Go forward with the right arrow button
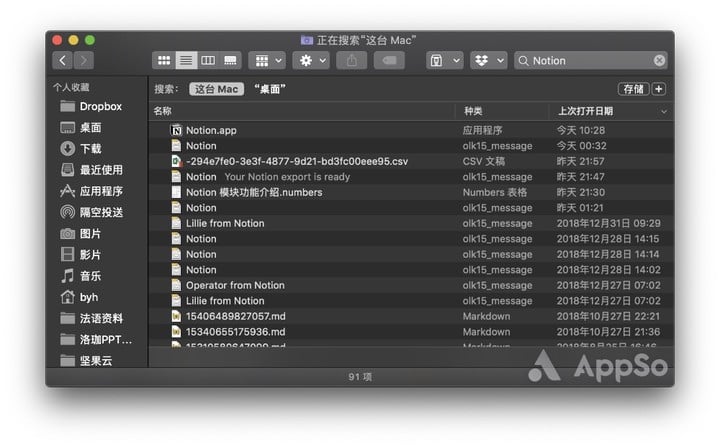 tap(84, 60)
